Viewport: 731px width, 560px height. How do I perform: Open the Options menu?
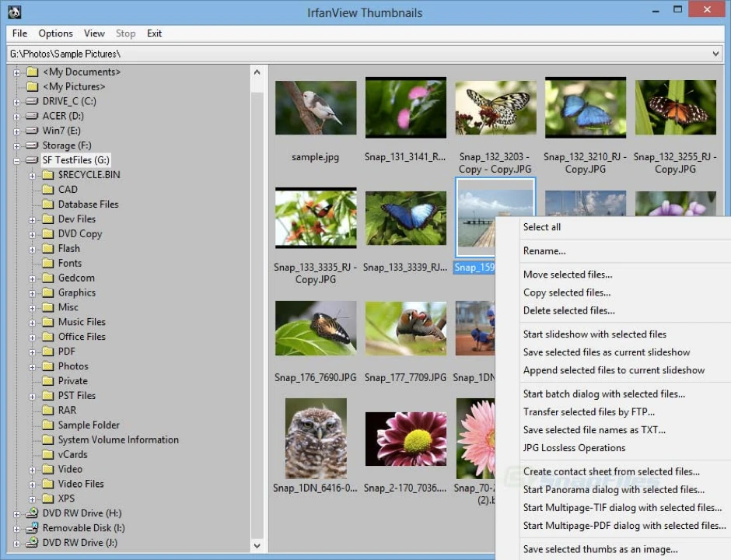pos(55,33)
